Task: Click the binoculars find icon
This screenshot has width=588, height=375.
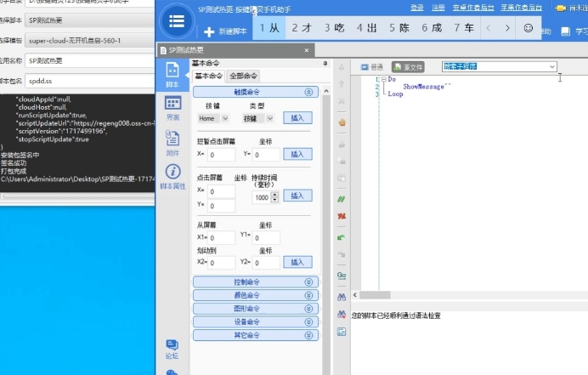Action: [342, 298]
